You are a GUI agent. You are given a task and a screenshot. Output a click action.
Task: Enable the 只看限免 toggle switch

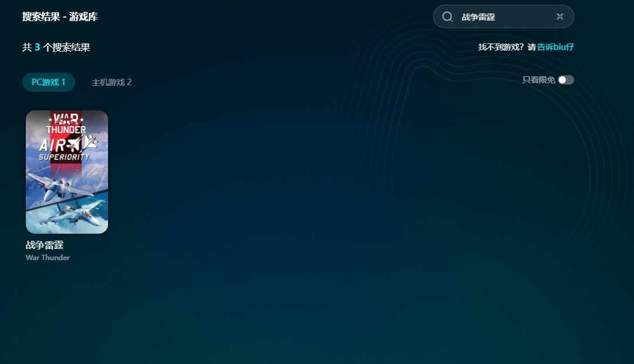point(566,80)
